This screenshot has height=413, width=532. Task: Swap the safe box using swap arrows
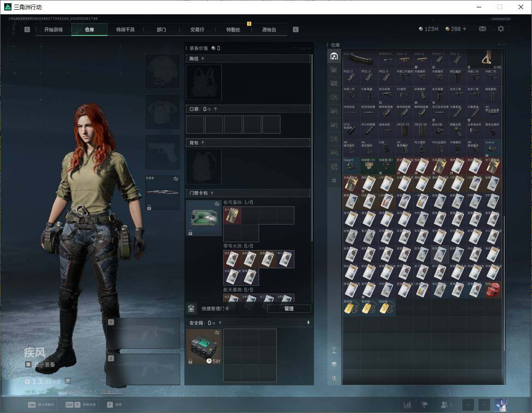click(x=217, y=332)
